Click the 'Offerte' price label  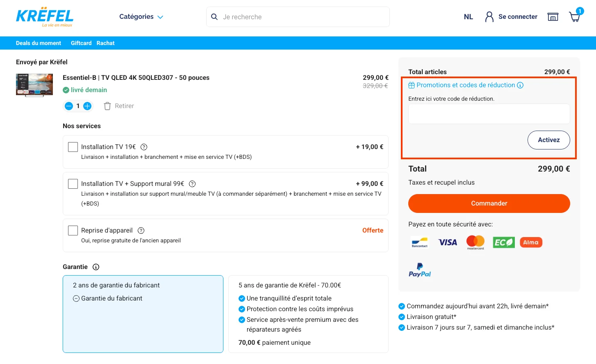pyautogui.click(x=373, y=231)
